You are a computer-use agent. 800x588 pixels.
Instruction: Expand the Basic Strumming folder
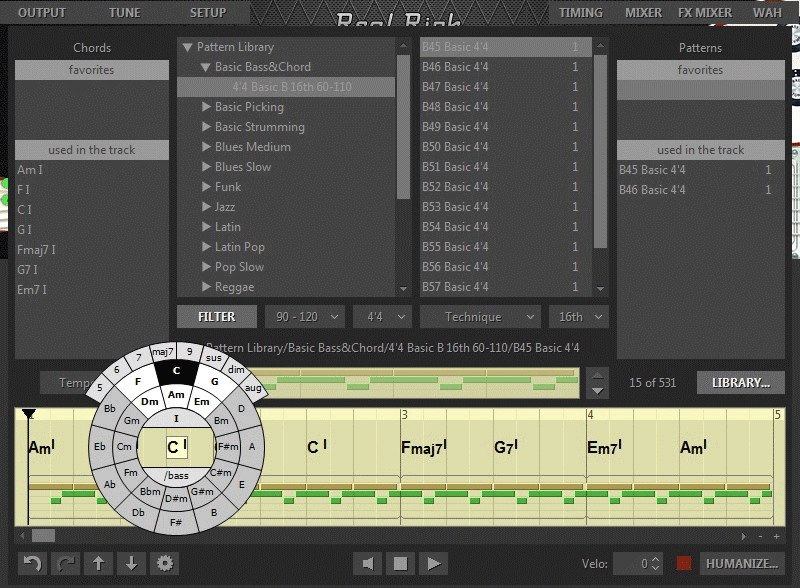coord(206,127)
